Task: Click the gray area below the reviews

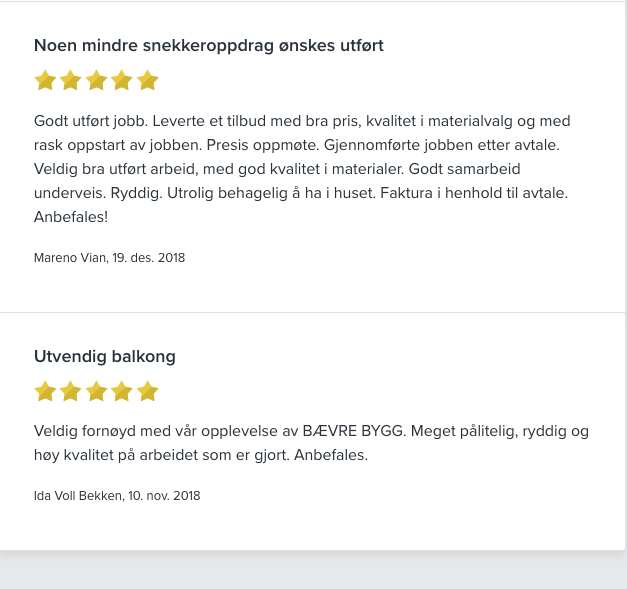Action: pyautogui.click(x=313, y=570)
